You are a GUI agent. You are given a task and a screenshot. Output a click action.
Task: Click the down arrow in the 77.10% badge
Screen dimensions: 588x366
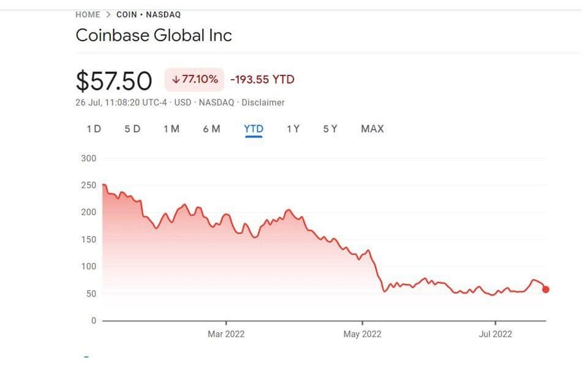click(175, 80)
